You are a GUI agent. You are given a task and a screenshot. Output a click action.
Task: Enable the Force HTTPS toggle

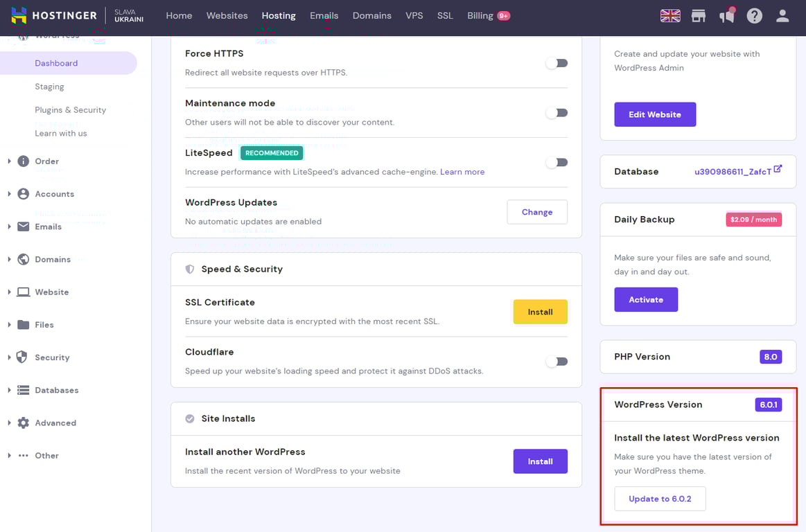(x=557, y=62)
